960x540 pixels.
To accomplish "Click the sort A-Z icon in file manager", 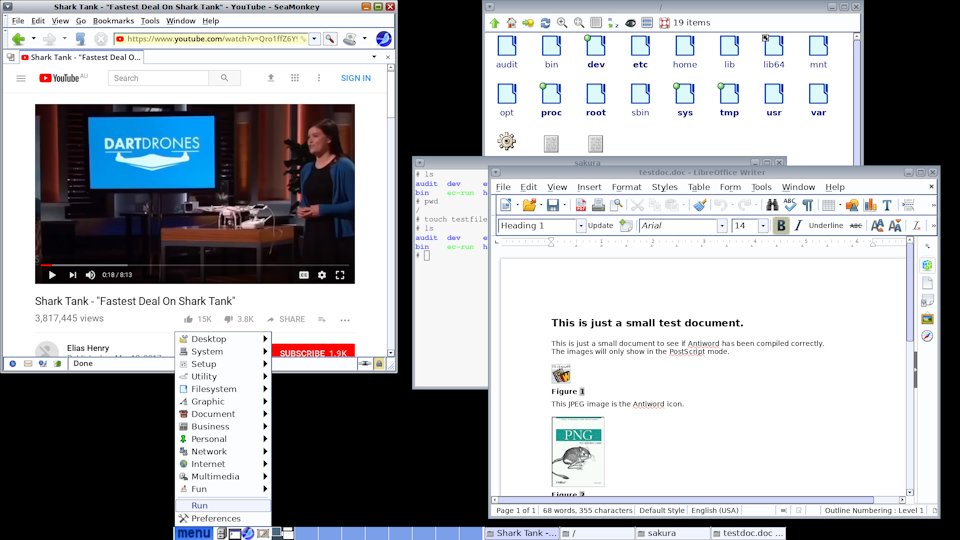I will pyautogui.click(x=613, y=23).
